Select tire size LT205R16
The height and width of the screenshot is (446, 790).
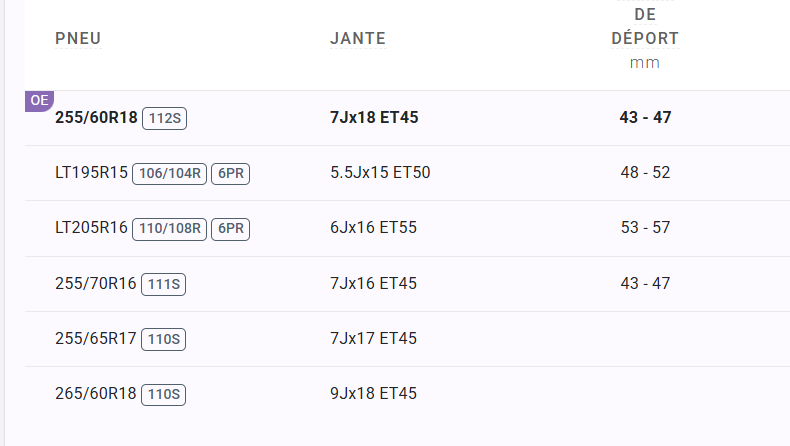click(91, 228)
